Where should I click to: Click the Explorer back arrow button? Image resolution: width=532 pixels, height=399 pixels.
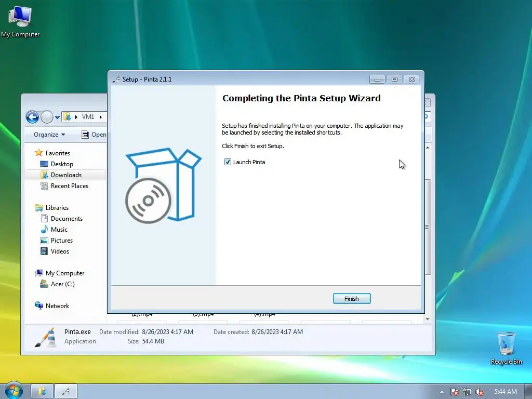(32, 117)
